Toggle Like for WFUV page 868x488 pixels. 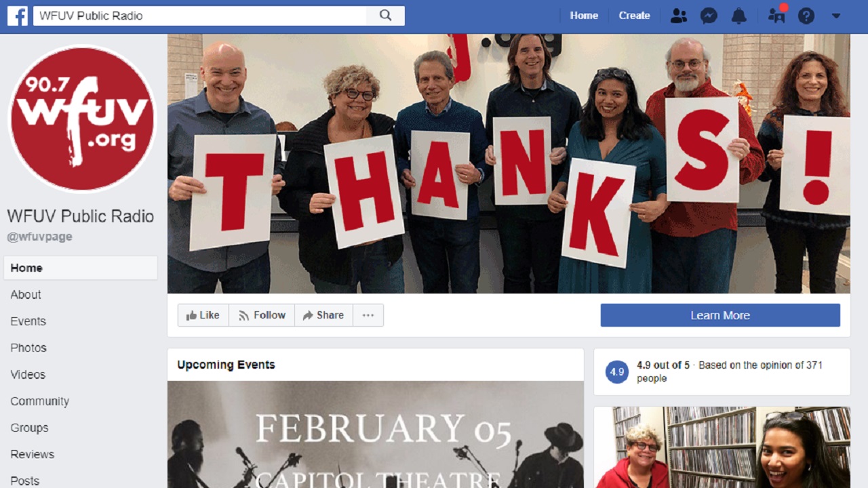[203, 315]
